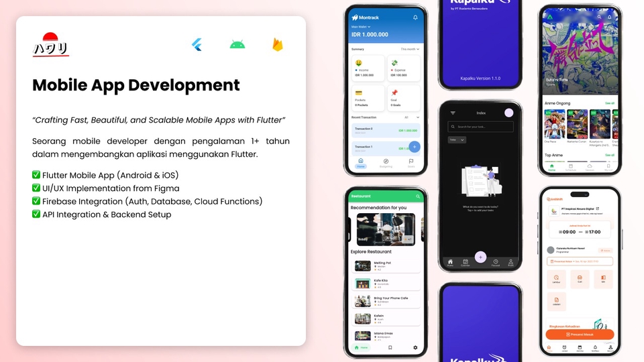
Task: Switch to Montrack Goals tab
Action: point(411,163)
